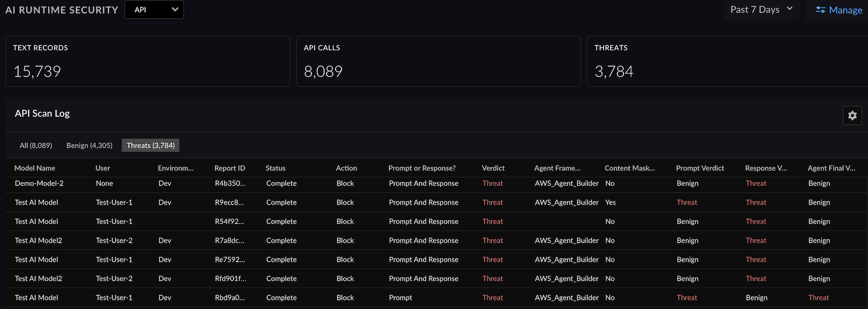Screen dimensions: 868x309
Task: Click the Report ID column header
Action: [230, 168]
